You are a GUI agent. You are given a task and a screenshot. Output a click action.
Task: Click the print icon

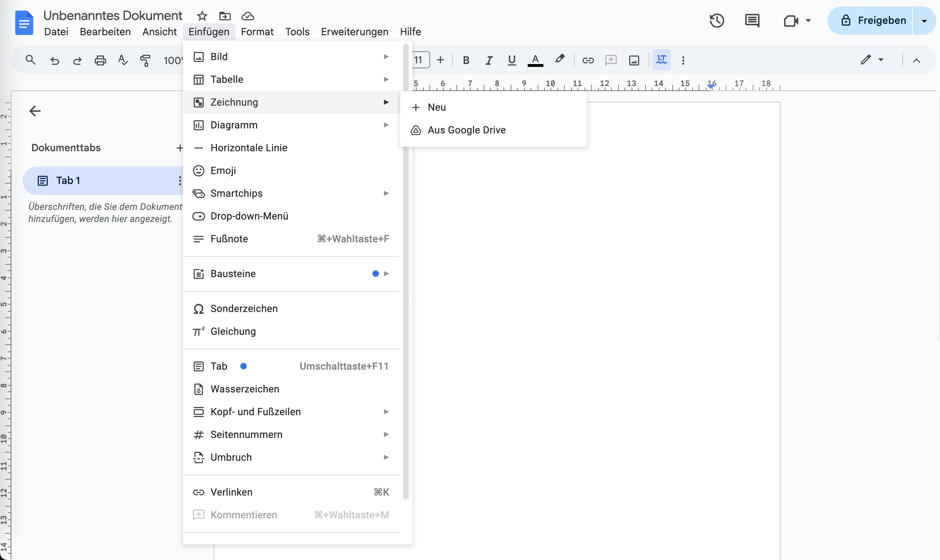pyautogui.click(x=100, y=60)
